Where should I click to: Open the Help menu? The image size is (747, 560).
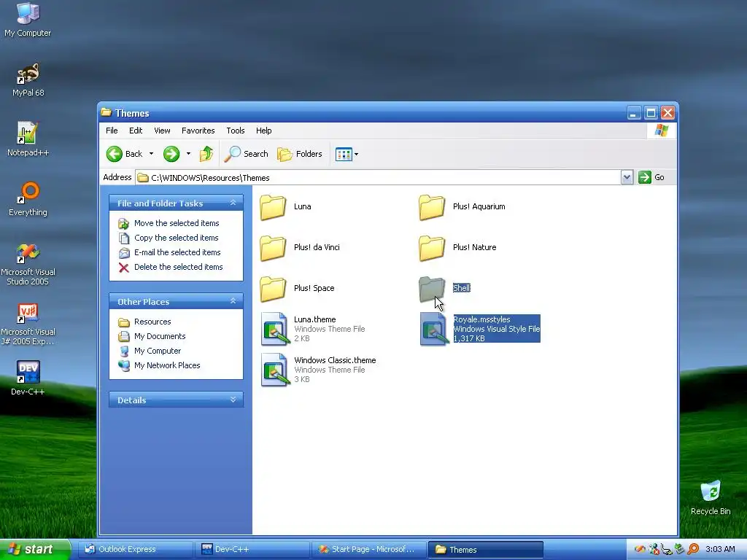coord(263,131)
